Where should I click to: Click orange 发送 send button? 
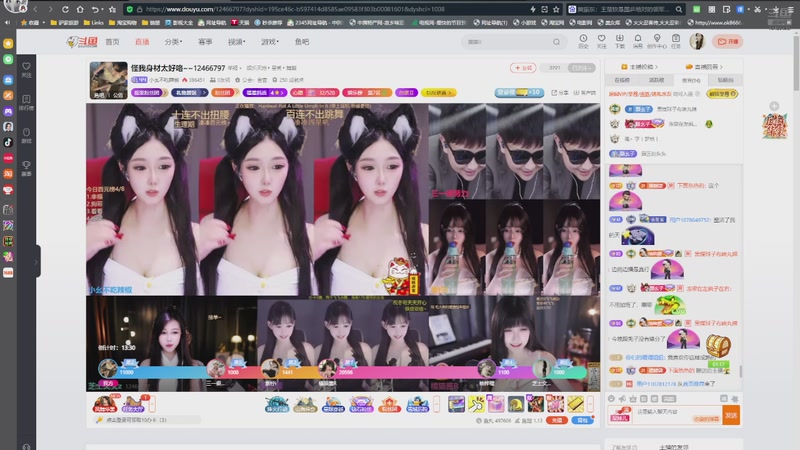tap(731, 415)
